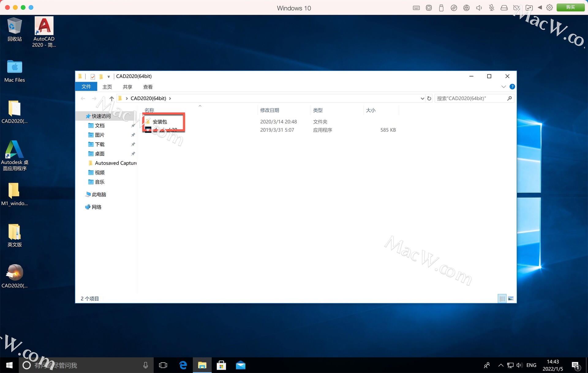The image size is (588, 373).
Task: Toggle Parallels sound speaker icon
Action: [479, 8]
